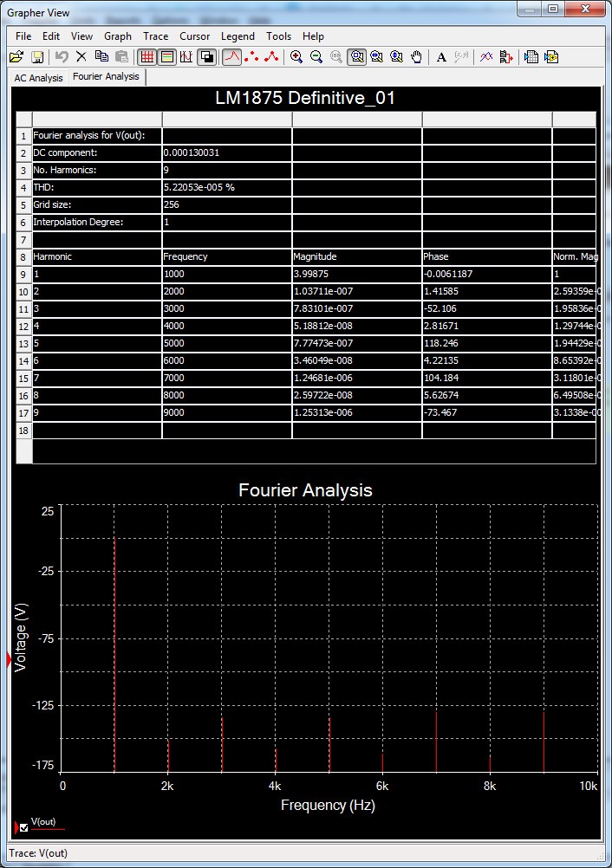Open the Edit menu
Viewport: 612px width, 868px height.
(51, 36)
